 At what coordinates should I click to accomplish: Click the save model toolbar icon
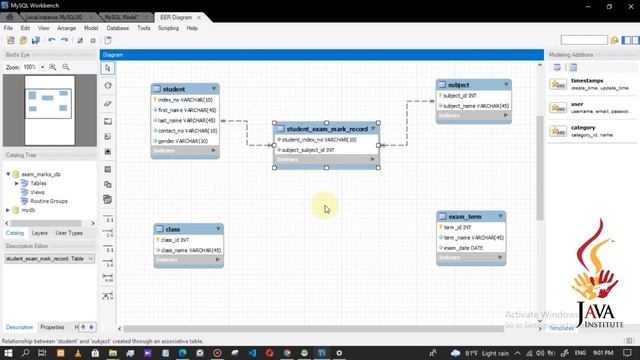tap(36, 40)
